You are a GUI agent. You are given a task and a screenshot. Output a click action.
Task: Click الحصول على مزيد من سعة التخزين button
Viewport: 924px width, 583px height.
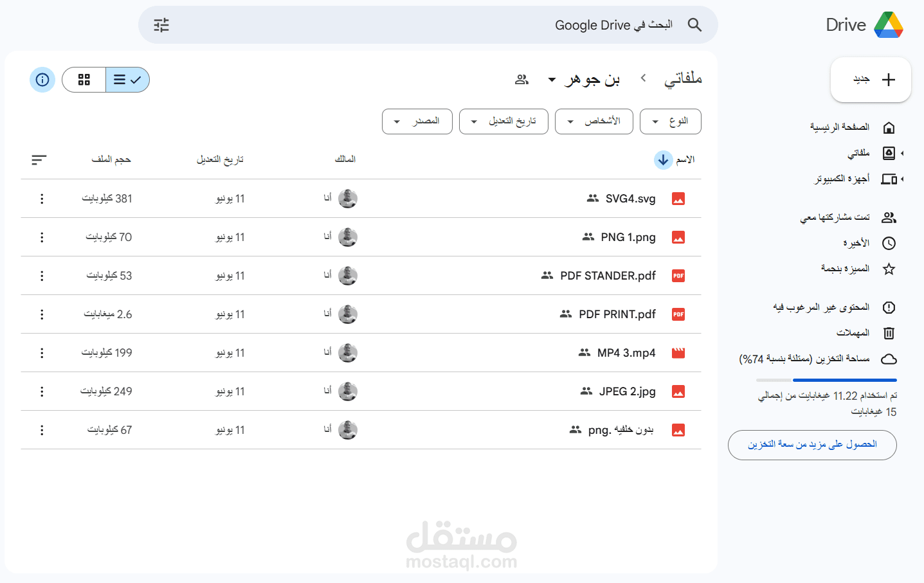[812, 445]
